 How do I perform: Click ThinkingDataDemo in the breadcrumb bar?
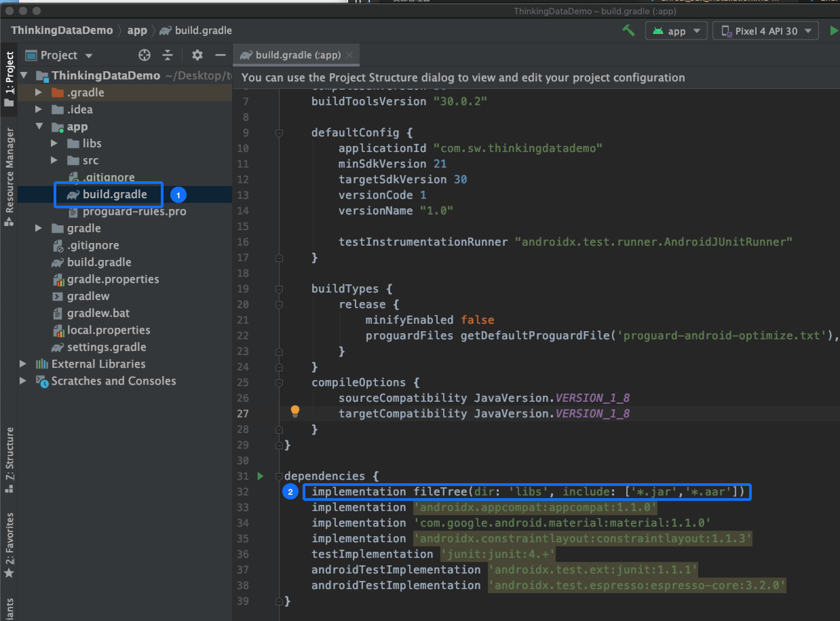pos(62,31)
